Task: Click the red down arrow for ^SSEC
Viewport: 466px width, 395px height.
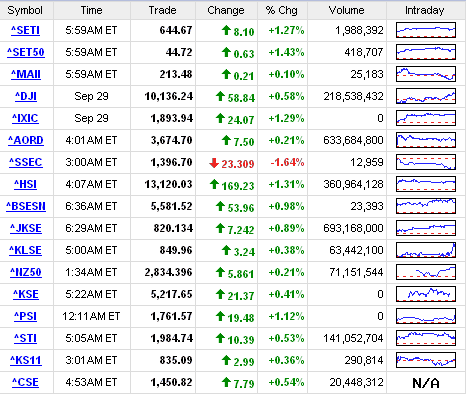Action: (x=214, y=163)
